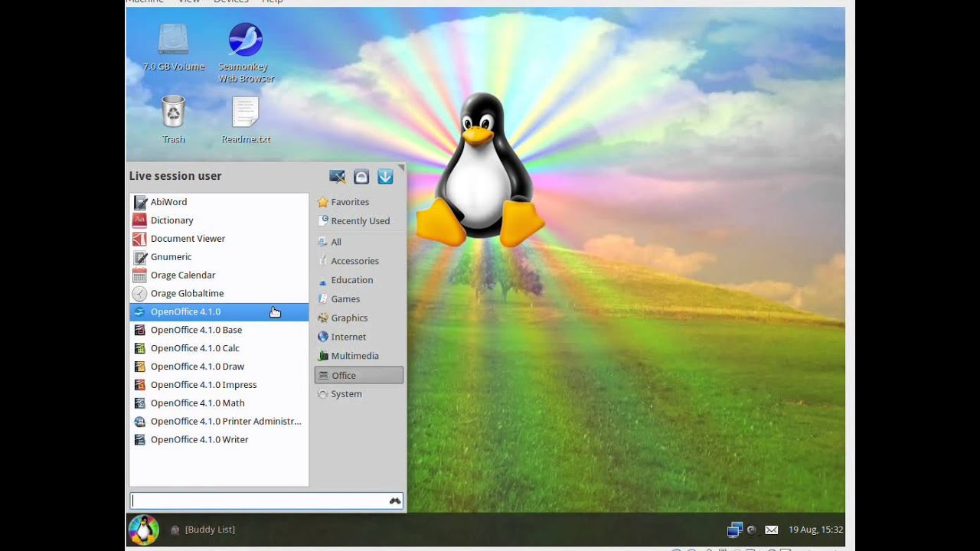
Task: Open OpenOffice 4.1.0 Printer Administration
Action: (x=219, y=422)
